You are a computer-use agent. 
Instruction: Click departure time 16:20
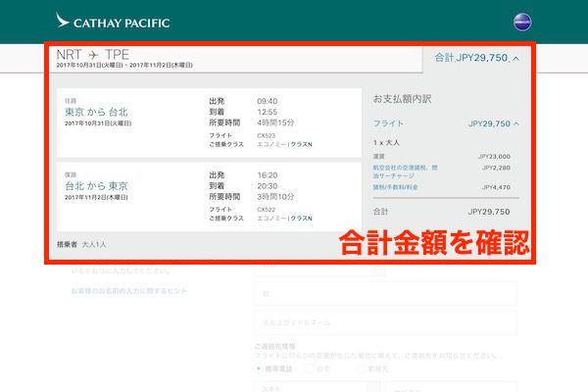pos(268,175)
